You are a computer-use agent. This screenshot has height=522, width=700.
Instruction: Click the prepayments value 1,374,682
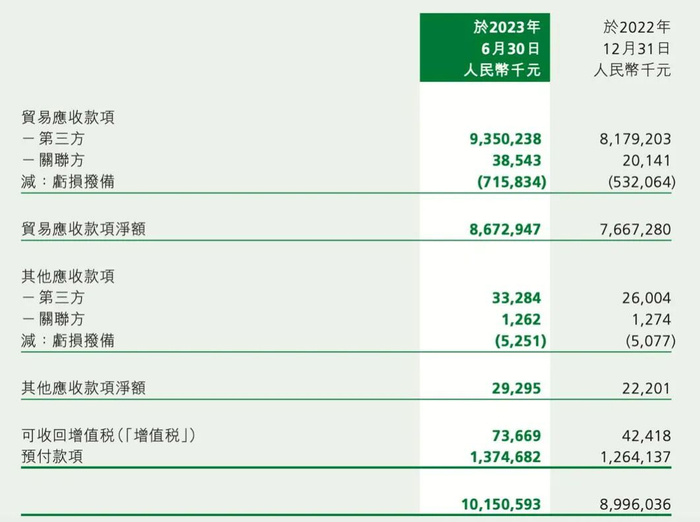498,455
